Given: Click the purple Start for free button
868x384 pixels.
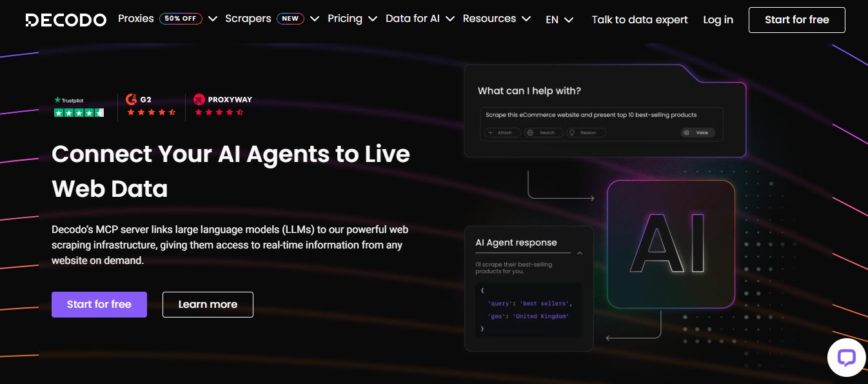Looking at the screenshot, I should coord(99,305).
